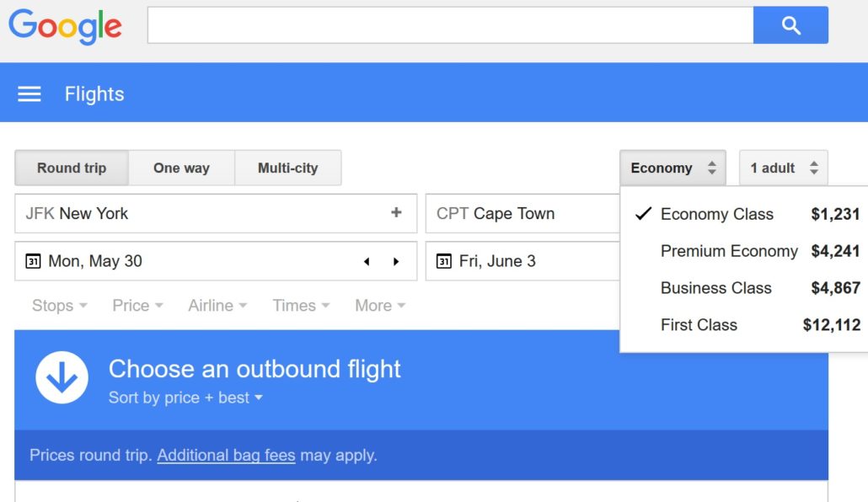Open the Airline filter dropdown
Viewport: 868px width, 502px height.
coord(217,306)
